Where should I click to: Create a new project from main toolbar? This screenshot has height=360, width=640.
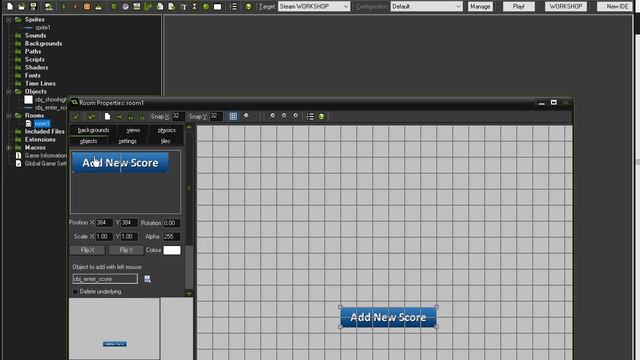coord(10,7)
